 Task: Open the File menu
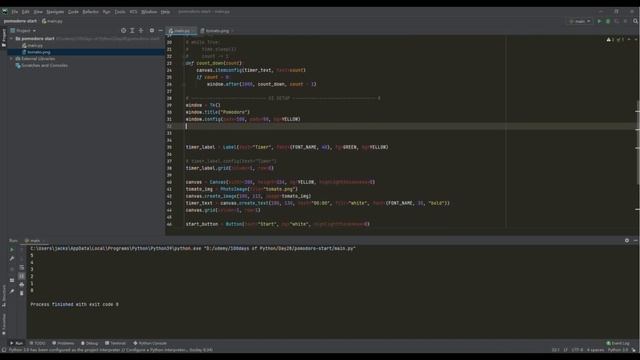(x=15, y=12)
